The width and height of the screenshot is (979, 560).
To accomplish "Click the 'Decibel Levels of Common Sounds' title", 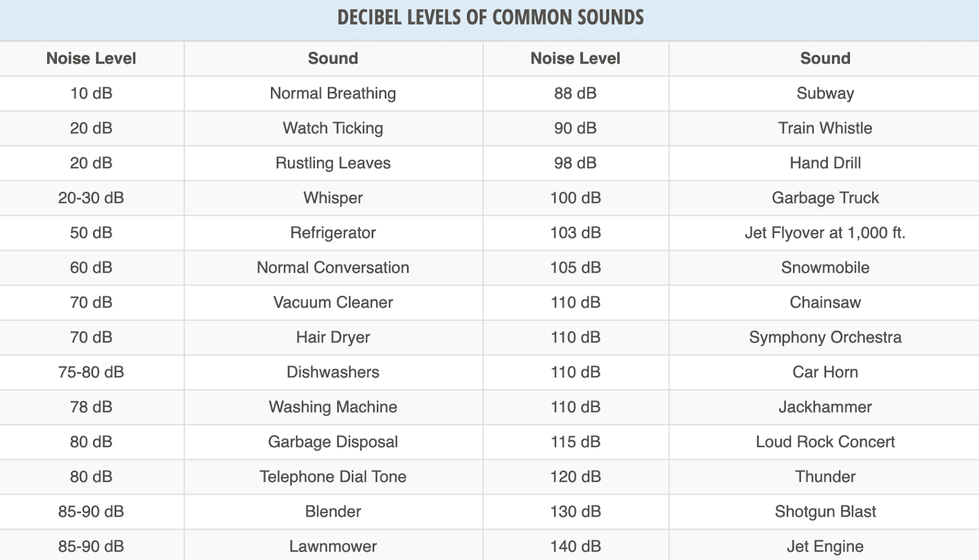I will pos(490,18).
